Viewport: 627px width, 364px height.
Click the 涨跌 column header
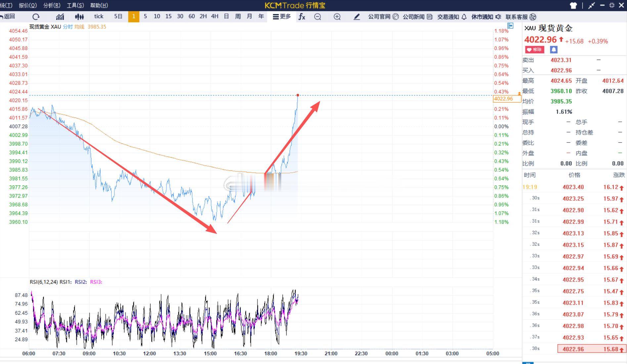coord(619,175)
